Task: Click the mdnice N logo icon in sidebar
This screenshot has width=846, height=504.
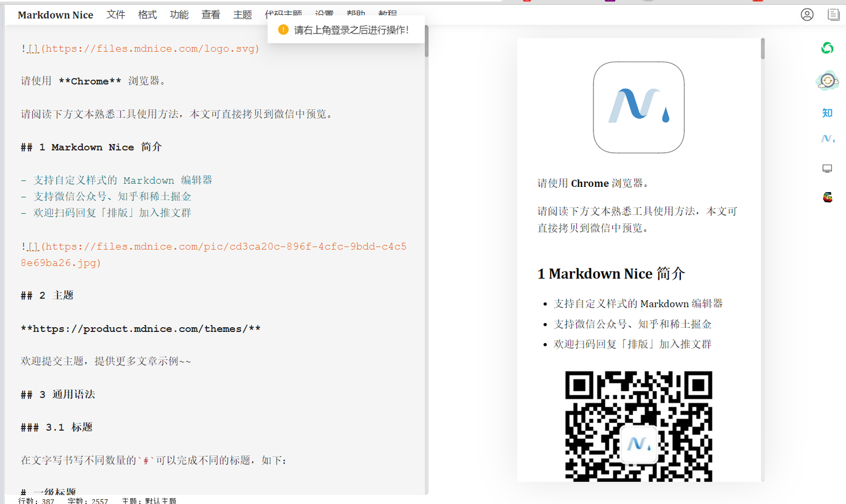Action: (827, 139)
